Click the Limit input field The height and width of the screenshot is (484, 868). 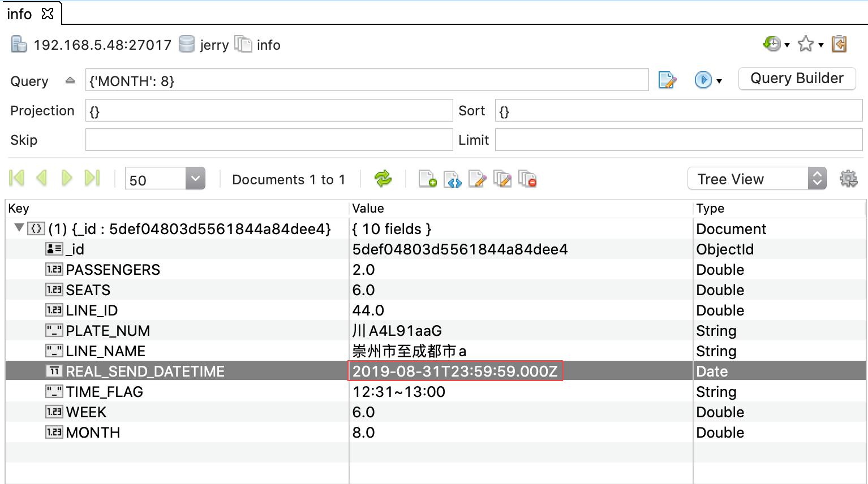click(678, 140)
